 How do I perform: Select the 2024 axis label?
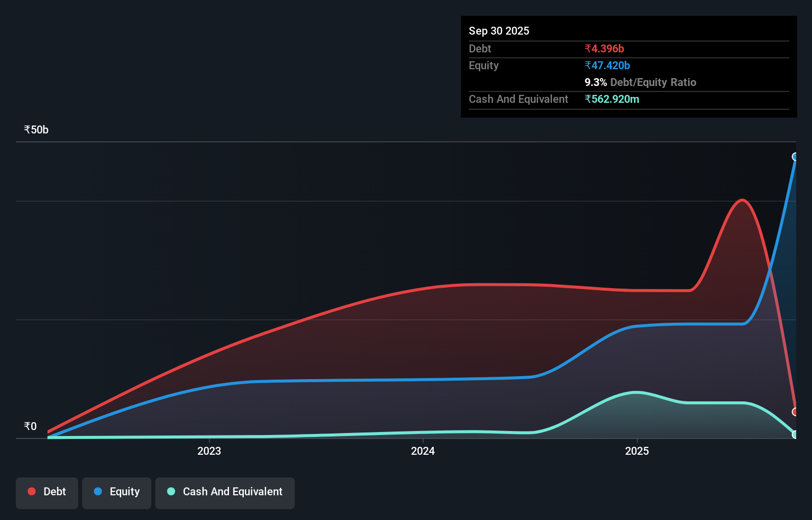coord(422,451)
